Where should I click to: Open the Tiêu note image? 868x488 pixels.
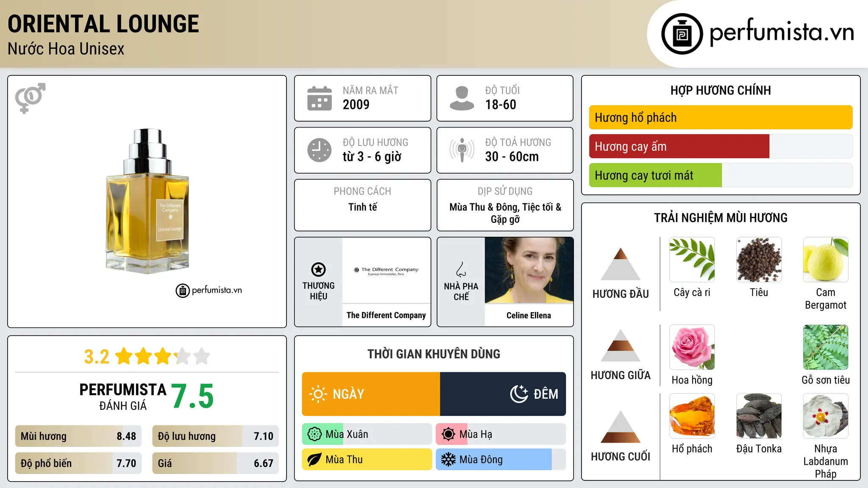point(759,260)
